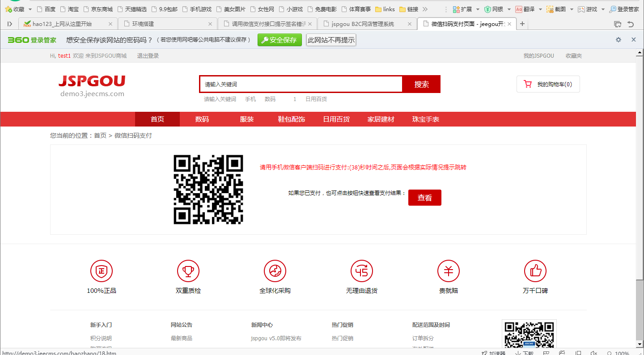Click the 无理由退货 45-day icon
This screenshot has width=644, height=355.
pos(362,271)
